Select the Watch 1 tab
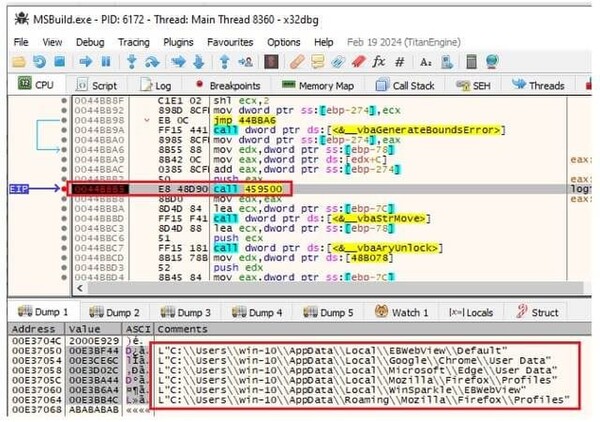This screenshot has height=422, width=600. coord(401,312)
